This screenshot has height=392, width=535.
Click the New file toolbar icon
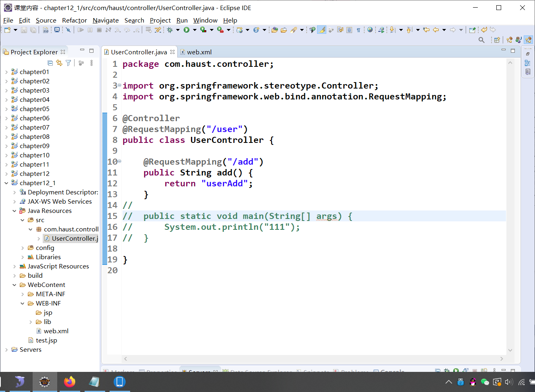7,30
